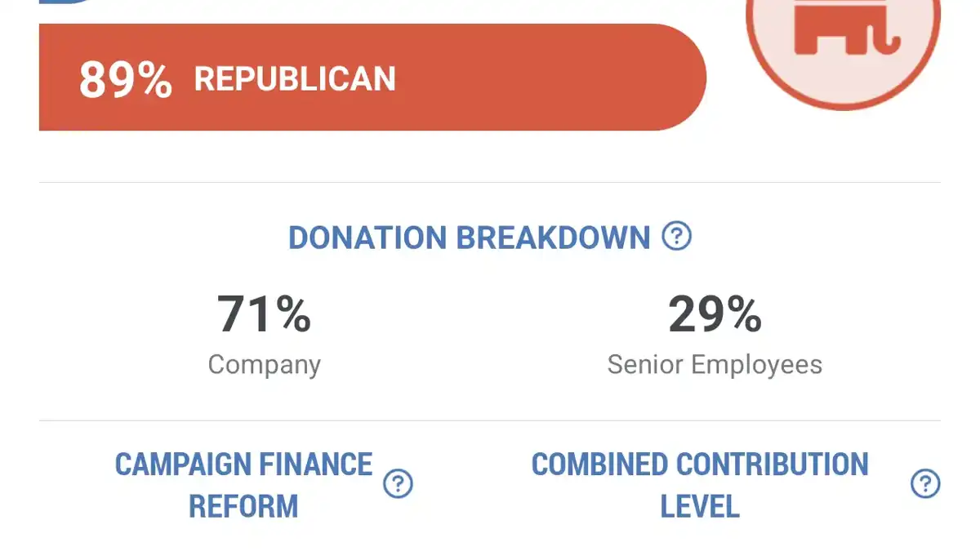Click help icon beside Combined Contribution Level

924,484
